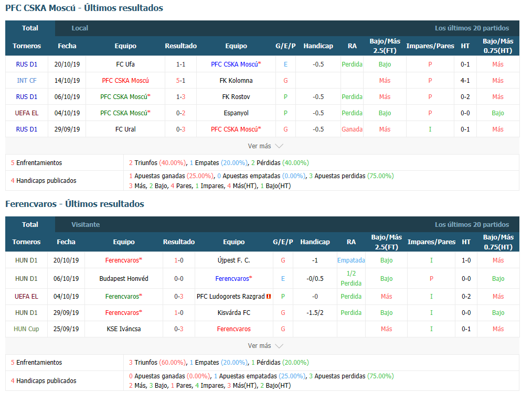Open RUS D1 league link dated 20/10/19
The width and height of the screenshot is (532, 393).
[x=26, y=64]
